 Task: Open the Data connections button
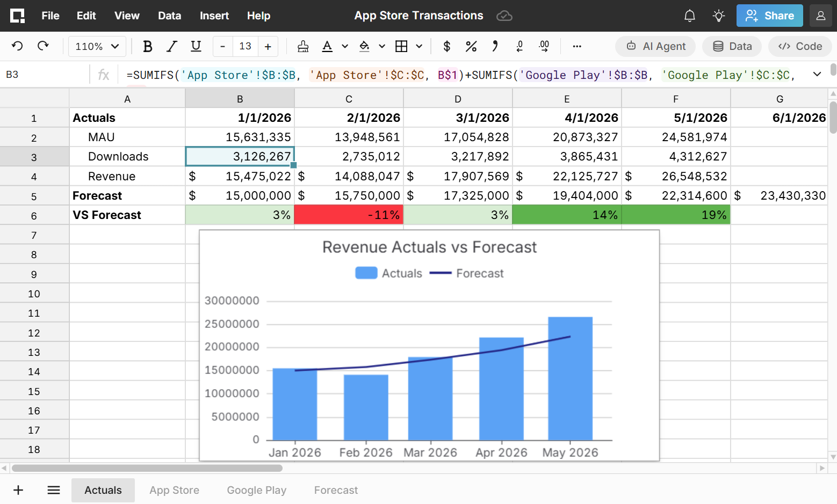tap(732, 46)
